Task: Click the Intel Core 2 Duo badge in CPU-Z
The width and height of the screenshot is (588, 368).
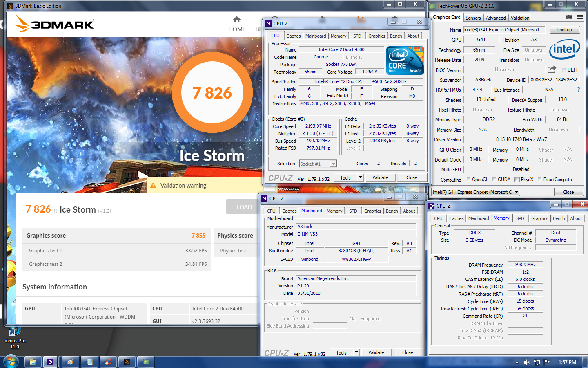Action: [x=405, y=61]
